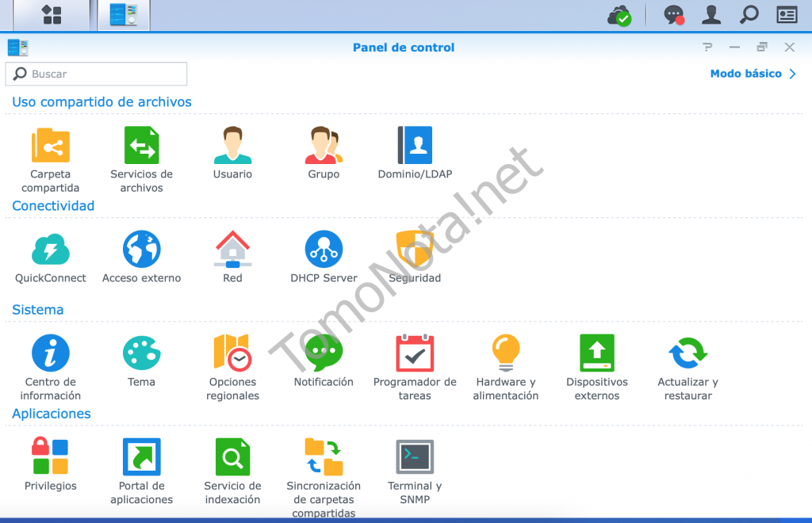This screenshot has width=812, height=523.
Task: Open the widgets panel icon
Action: [x=786, y=15]
